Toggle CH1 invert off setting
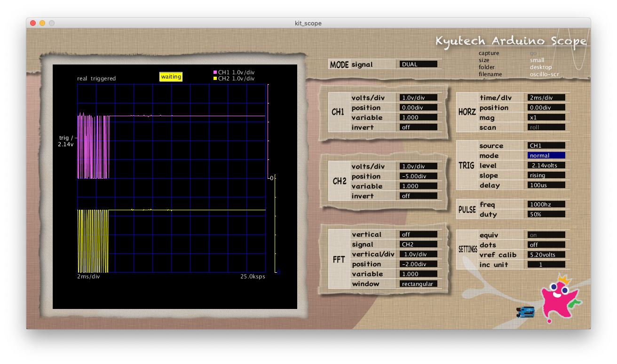Screen dimensions: 617x364 click(419, 127)
